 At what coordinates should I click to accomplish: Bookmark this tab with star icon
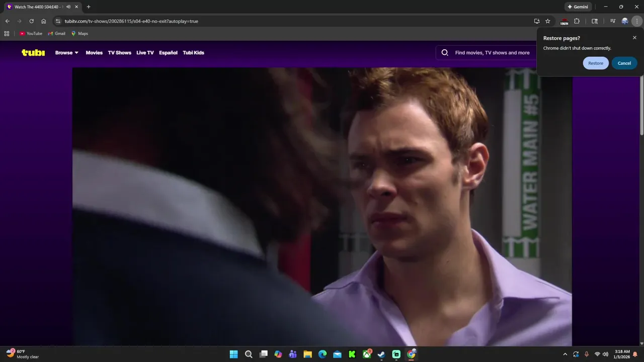(x=548, y=21)
